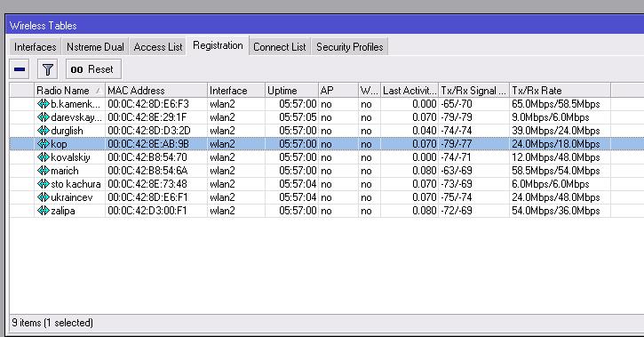Click the client icon for ukraincev row
The image size is (644, 337).
click(44, 197)
